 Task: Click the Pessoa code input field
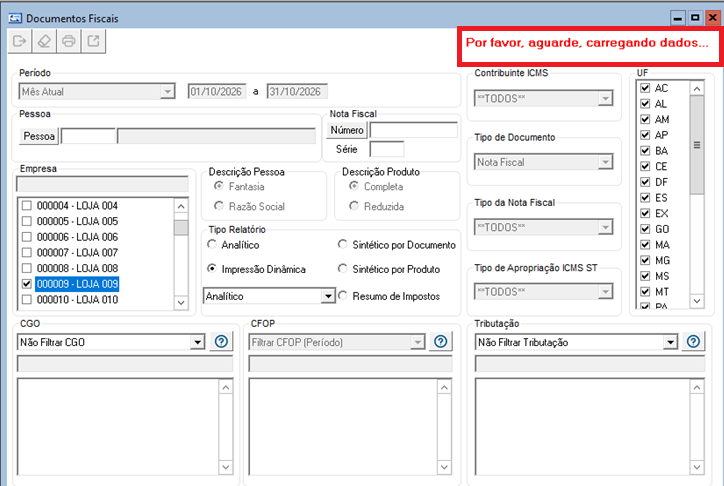(x=88, y=136)
